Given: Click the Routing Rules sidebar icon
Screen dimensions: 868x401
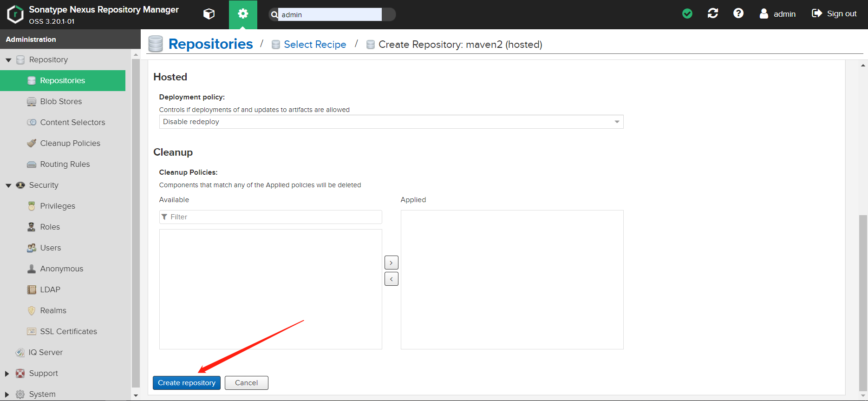Looking at the screenshot, I should [32, 164].
